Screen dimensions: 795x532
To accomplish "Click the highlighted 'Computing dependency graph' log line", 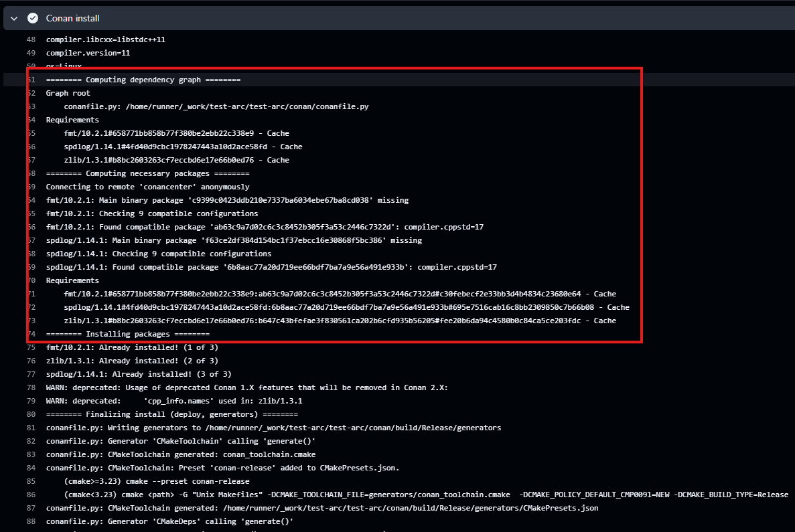I will [x=143, y=80].
